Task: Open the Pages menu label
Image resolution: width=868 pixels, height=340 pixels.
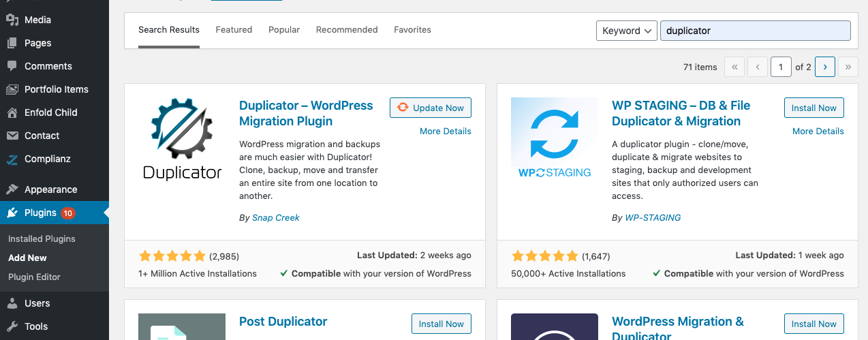Action: pyautogui.click(x=37, y=43)
